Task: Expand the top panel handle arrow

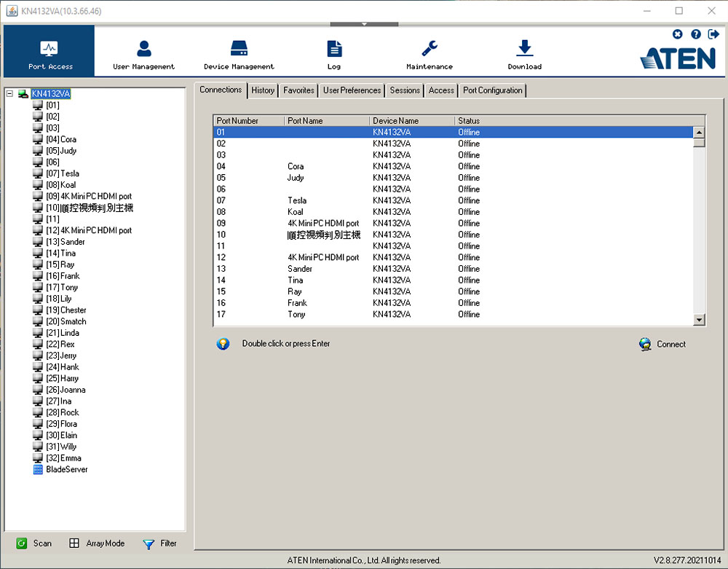Action: tap(364, 24)
